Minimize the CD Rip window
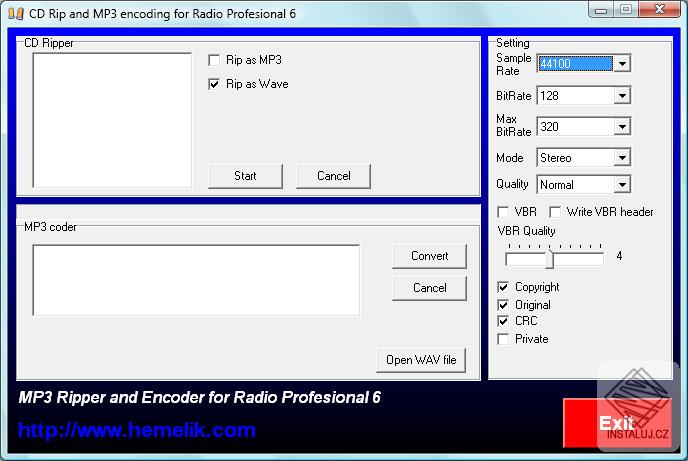The image size is (688, 461). (601, 10)
